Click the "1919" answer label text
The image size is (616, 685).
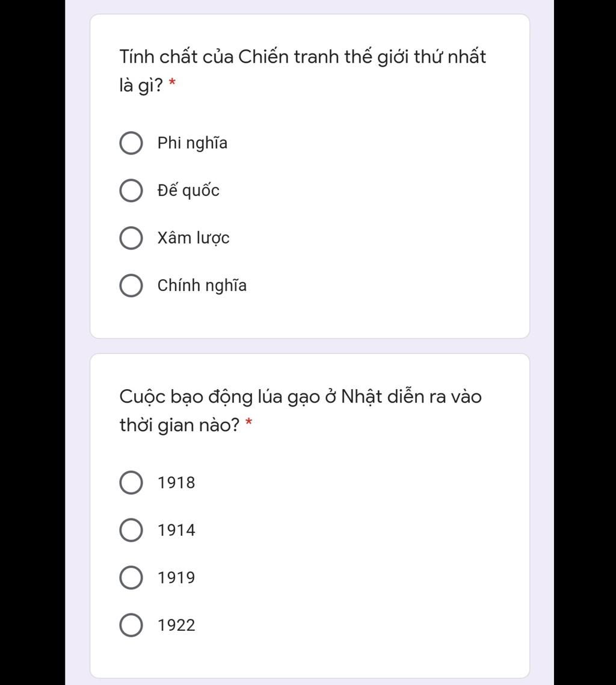tap(176, 578)
